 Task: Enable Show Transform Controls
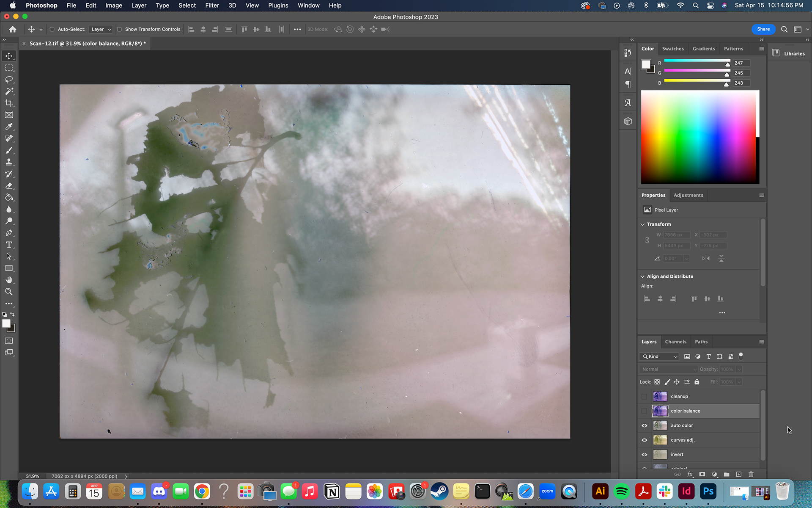click(x=120, y=29)
